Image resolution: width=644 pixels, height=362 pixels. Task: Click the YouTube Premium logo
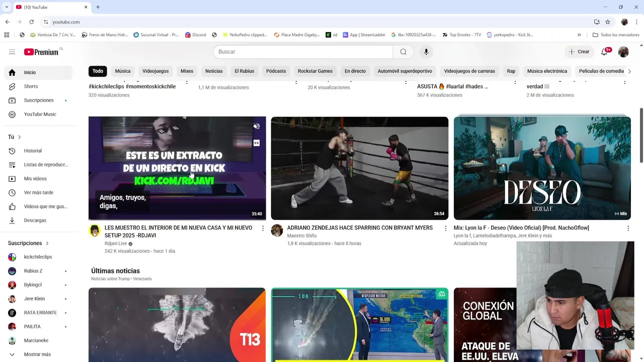(42, 52)
